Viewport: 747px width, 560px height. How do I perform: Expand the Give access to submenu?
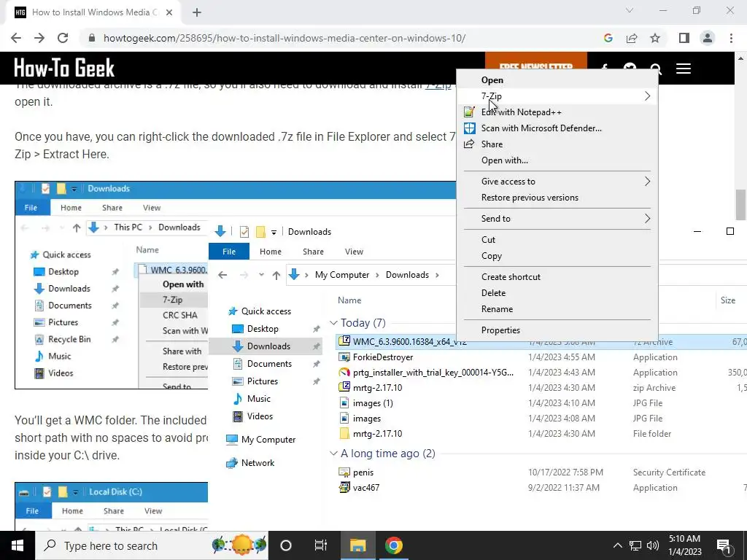click(x=558, y=182)
